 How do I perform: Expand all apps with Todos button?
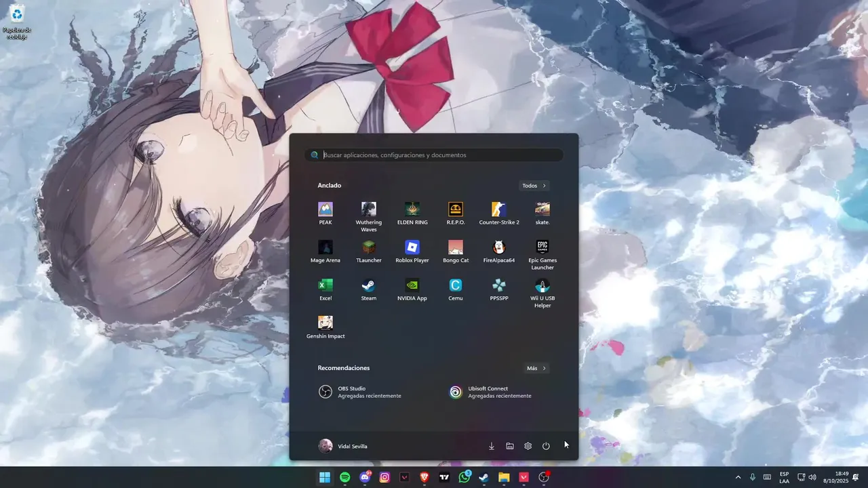(534, 186)
